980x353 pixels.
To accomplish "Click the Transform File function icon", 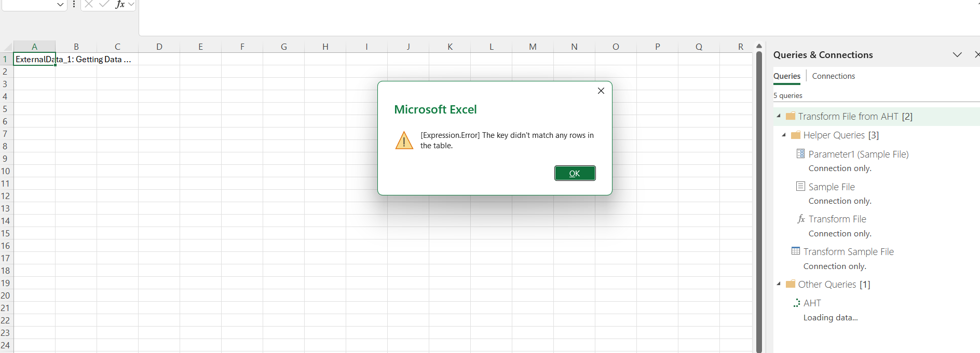I will click(x=801, y=219).
